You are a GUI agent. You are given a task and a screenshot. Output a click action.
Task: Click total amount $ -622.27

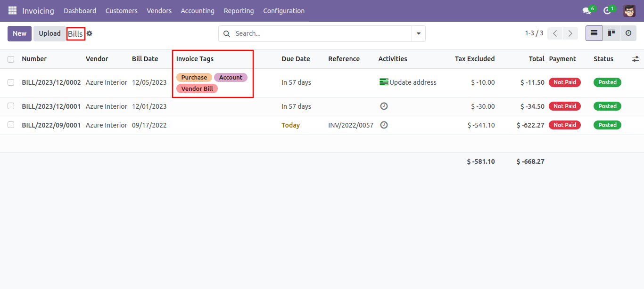[530, 125]
